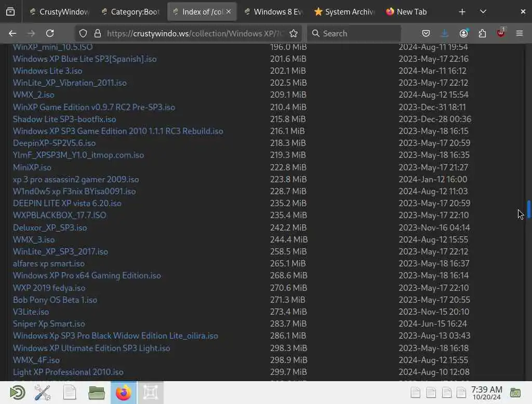Download Light XP Professional 2010.iso
The height and width of the screenshot is (404, 532).
point(68,372)
